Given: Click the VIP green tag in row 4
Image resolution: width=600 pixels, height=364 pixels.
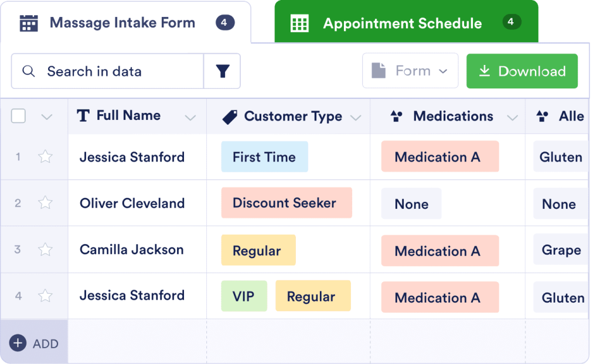Looking at the screenshot, I should click(244, 296).
